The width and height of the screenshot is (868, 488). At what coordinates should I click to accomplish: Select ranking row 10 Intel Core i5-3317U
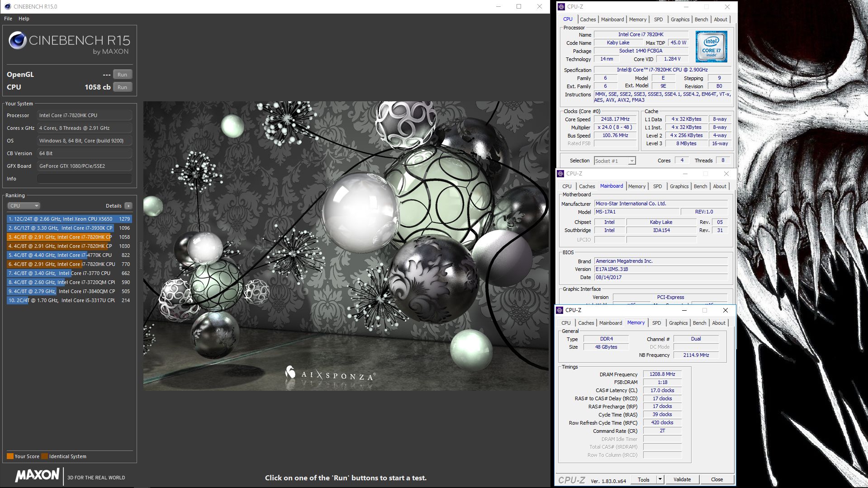69,300
